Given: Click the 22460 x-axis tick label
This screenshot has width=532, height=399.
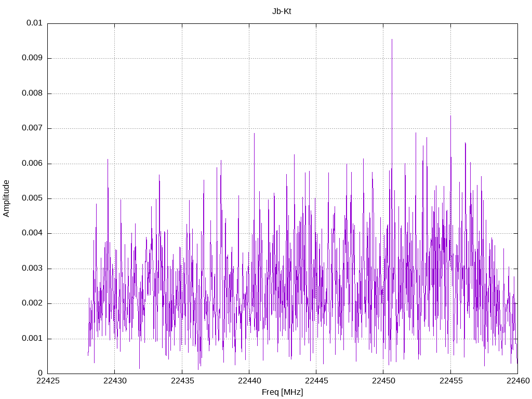Looking at the screenshot, I should 517,382.
